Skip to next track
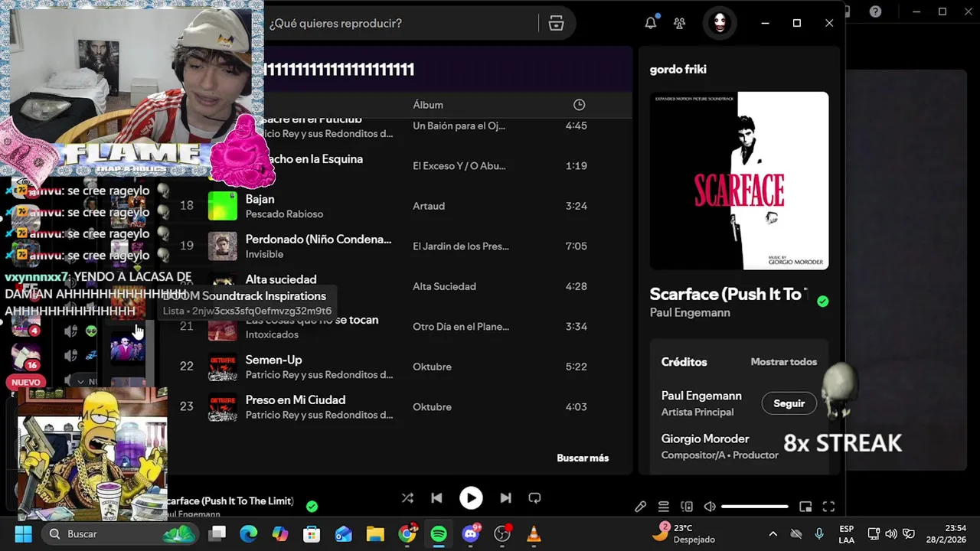This screenshot has height=551, width=980. tap(505, 498)
